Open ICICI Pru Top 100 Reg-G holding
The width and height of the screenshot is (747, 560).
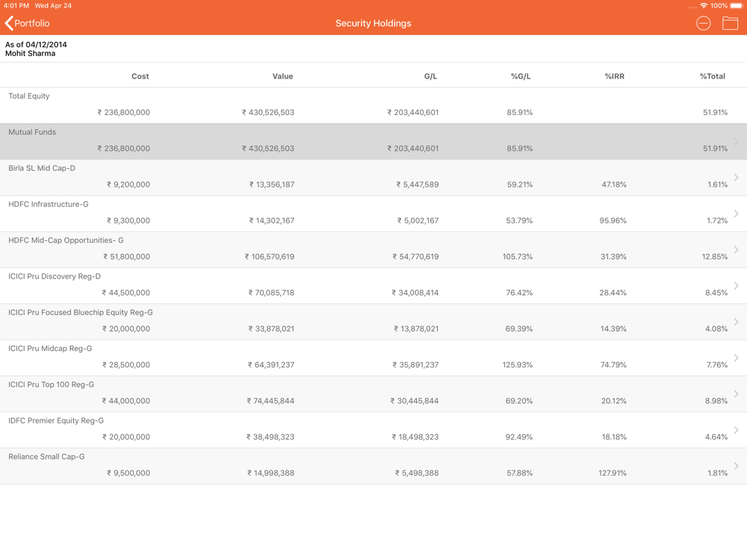click(x=51, y=385)
